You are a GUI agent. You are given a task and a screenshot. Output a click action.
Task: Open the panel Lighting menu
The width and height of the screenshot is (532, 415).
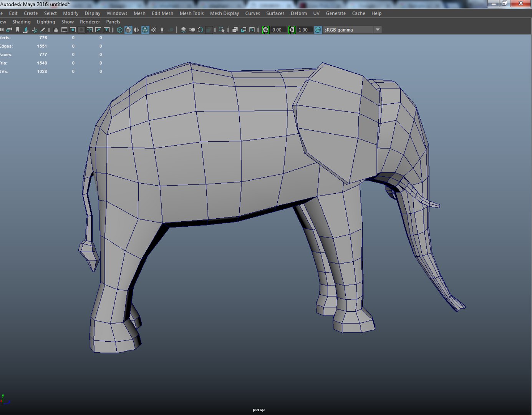click(46, 22)
